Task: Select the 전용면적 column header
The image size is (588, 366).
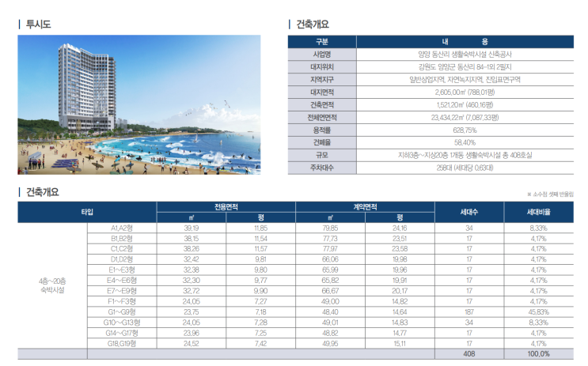Action: (x=226, y=207)
